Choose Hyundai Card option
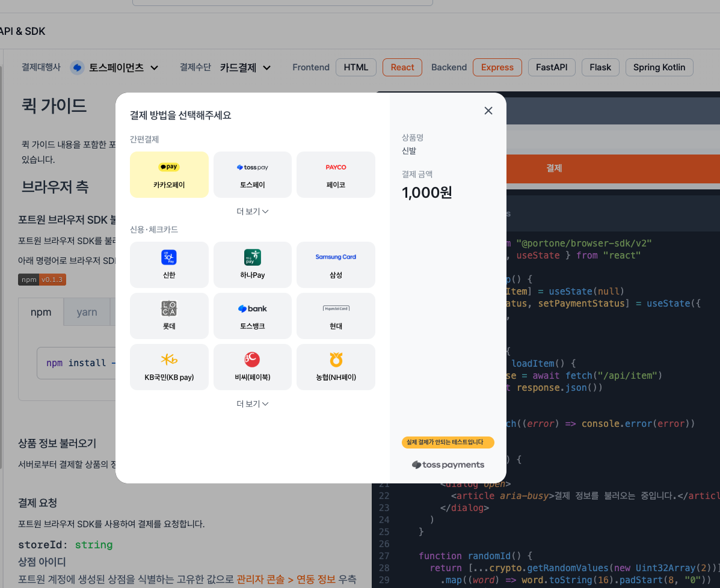 (336, 316)
